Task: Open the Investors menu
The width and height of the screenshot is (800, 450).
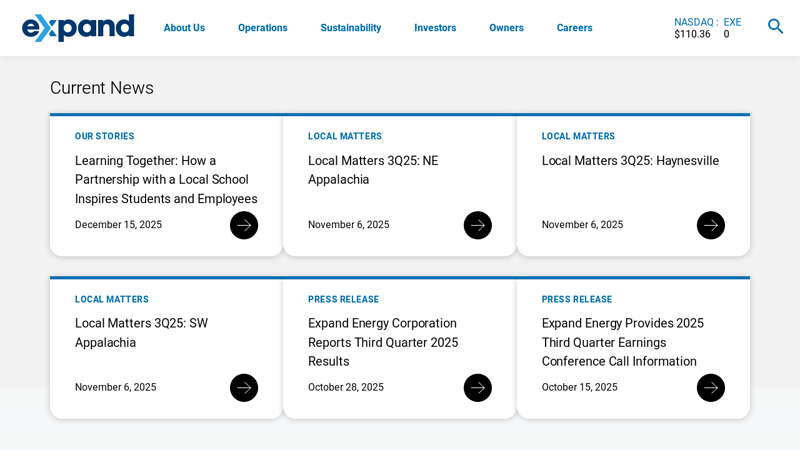Action: pos(435,28)
